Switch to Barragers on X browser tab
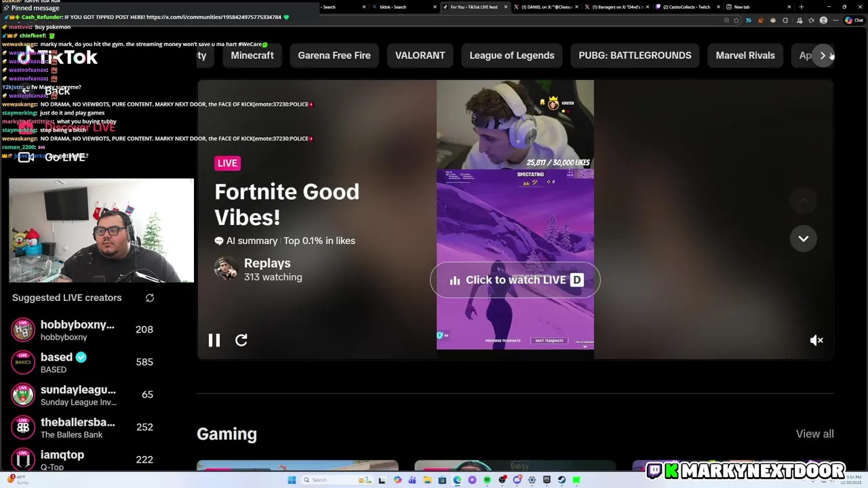The width and height of the screenshot is (868, 488). [x=617, y=7]
